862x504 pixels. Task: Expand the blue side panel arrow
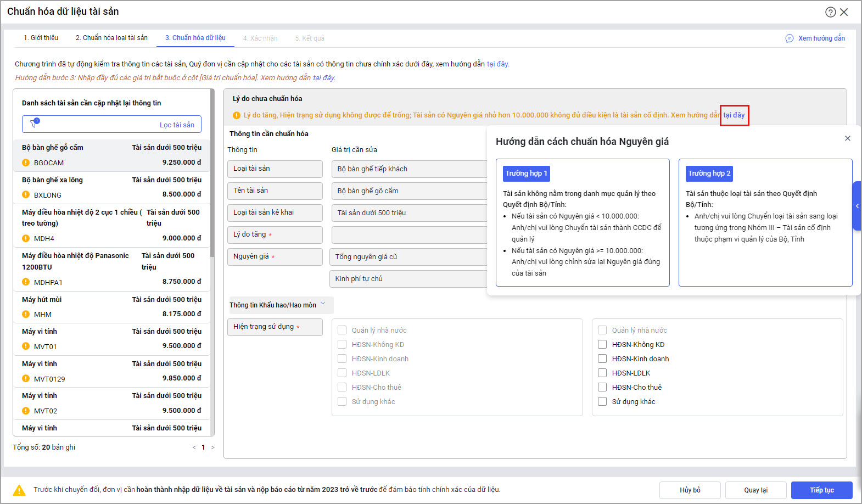coord(857,206)
